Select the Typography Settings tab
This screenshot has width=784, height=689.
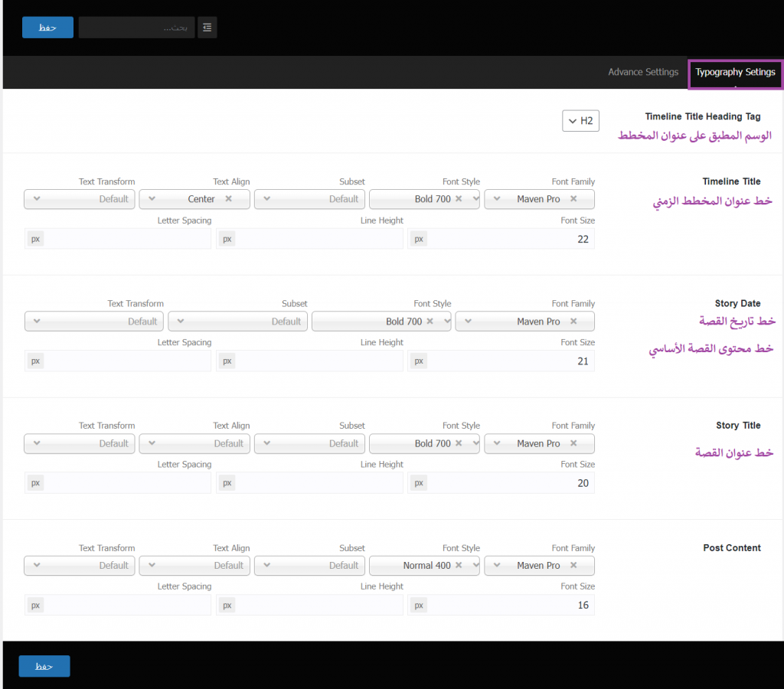(x=735, y=72)
